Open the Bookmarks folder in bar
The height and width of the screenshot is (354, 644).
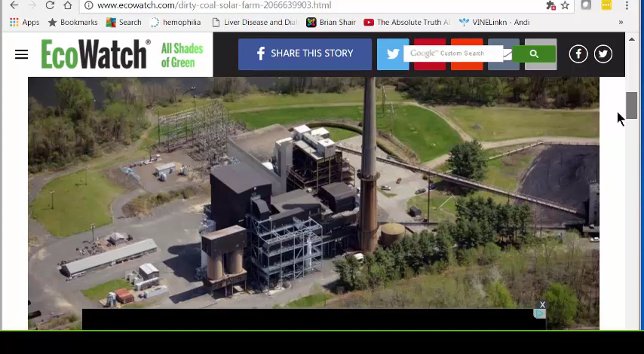73,22
